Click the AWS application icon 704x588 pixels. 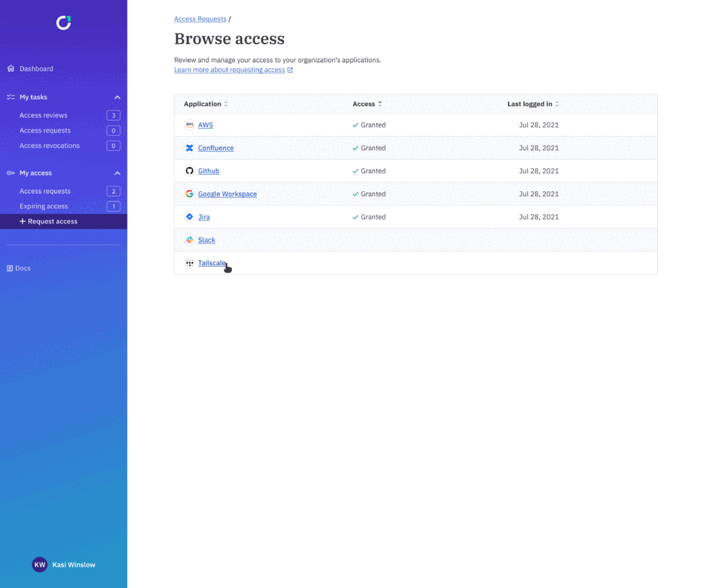(189, 125)
